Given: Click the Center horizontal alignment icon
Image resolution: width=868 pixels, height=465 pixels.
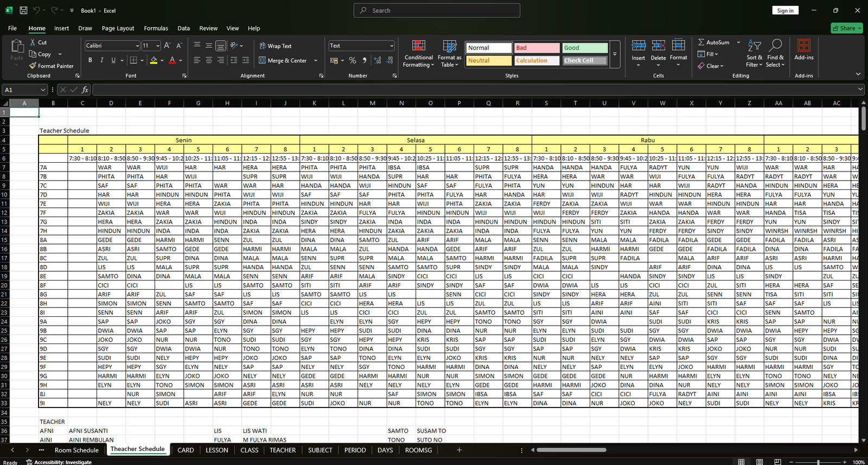Looking at the screenshot, I should tap(209, 60).
